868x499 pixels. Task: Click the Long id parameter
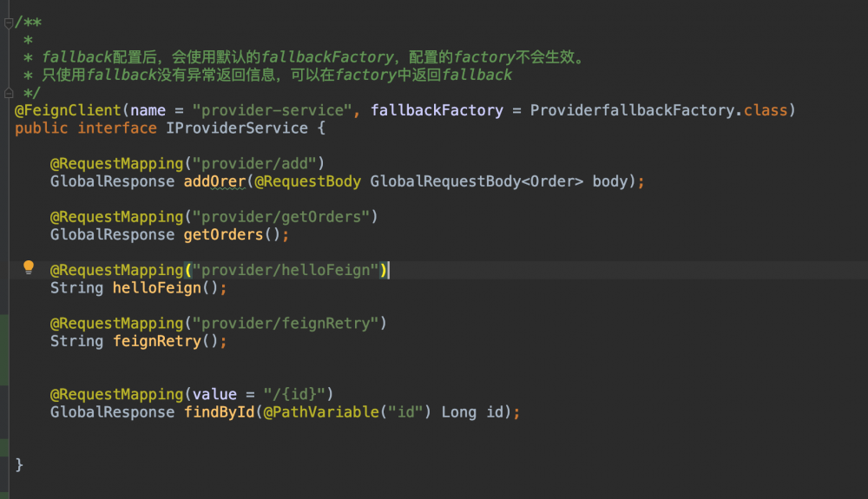472,411
